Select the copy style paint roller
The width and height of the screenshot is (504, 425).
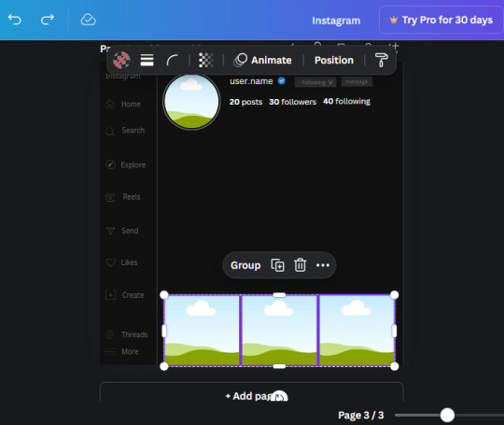[381, 60]
